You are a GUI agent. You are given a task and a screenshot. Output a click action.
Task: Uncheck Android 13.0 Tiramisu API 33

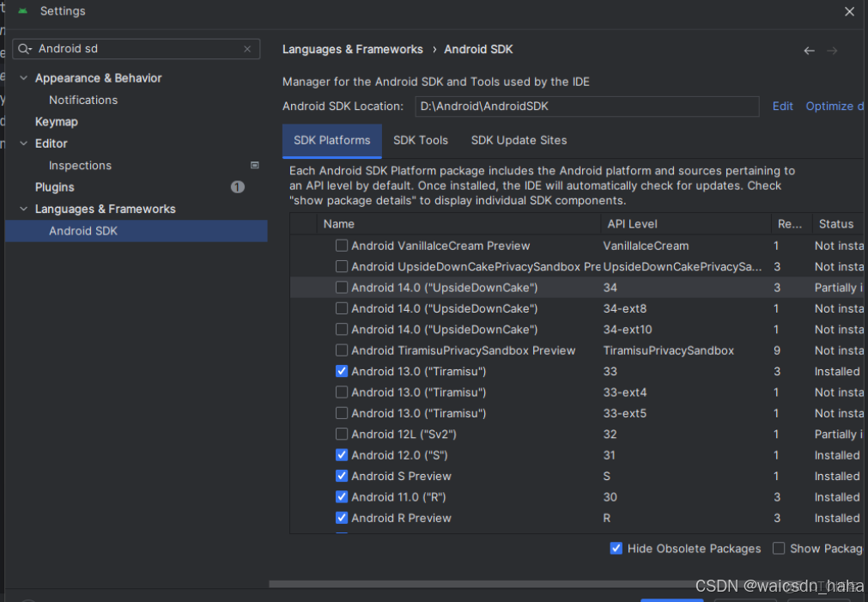[x=341, y=371]
